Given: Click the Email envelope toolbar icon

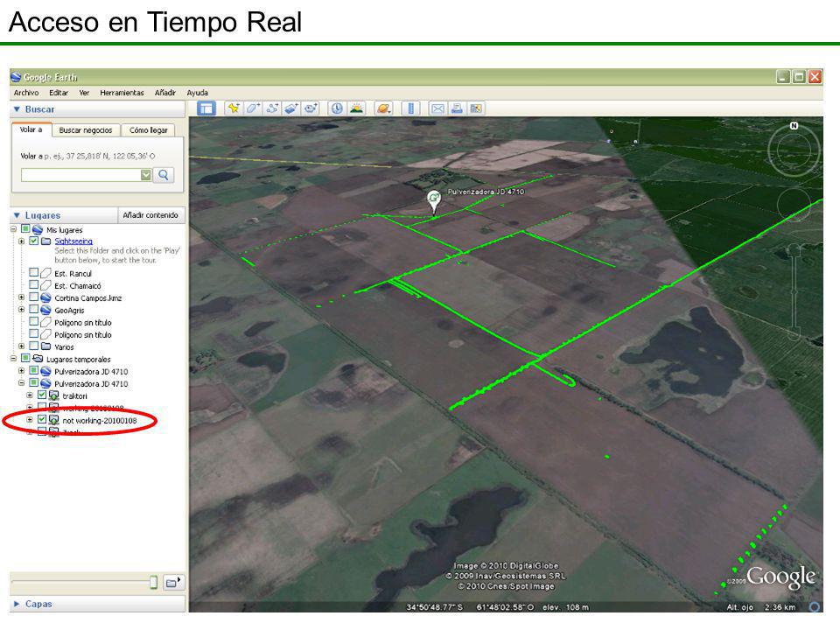Looking at the screenshot, I should (x=437, y=108).
